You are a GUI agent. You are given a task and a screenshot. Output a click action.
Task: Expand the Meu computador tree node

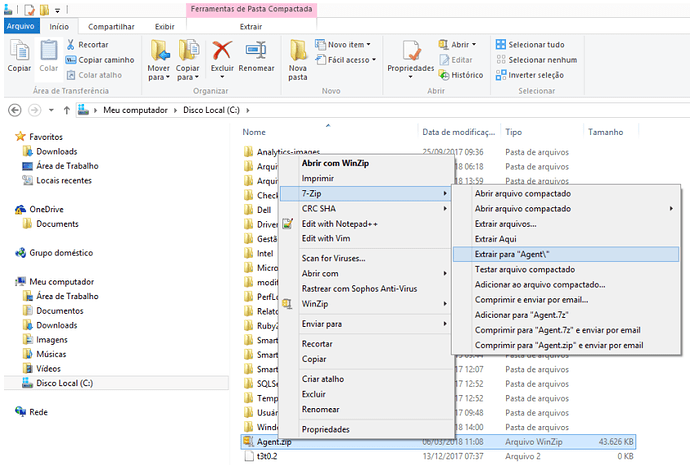pos(10,282)
